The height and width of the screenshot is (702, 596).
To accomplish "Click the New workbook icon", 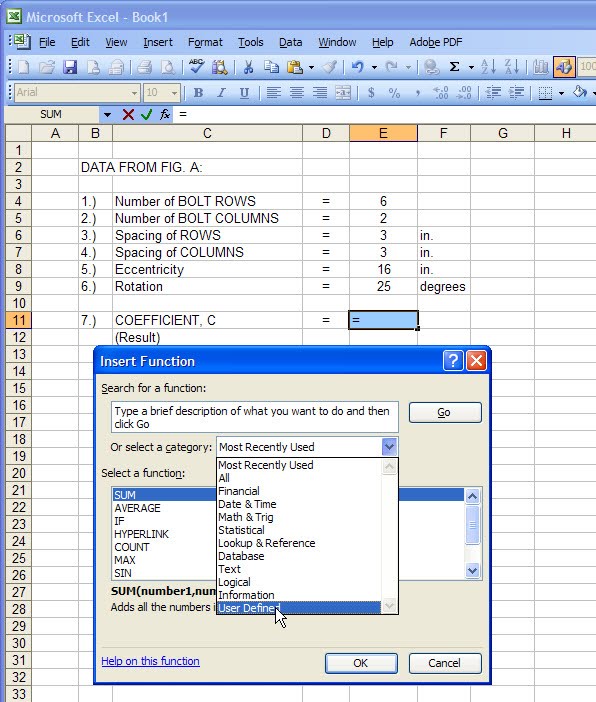I will [x=23, y=67].
